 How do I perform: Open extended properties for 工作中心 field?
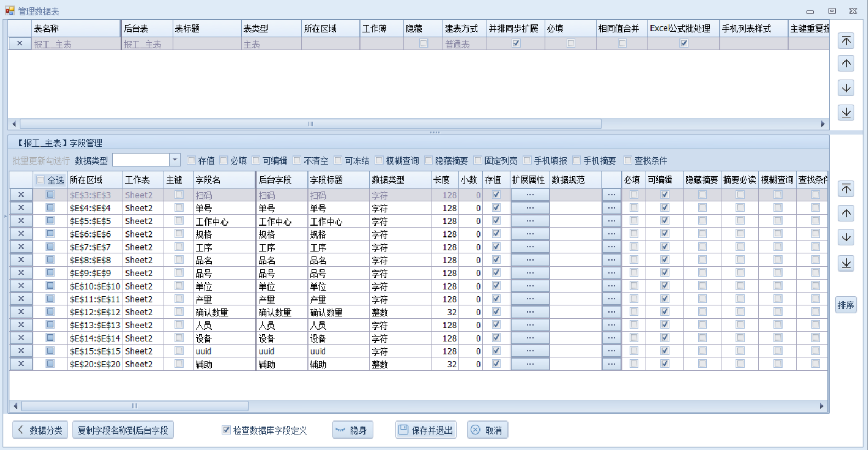point(529,221)
